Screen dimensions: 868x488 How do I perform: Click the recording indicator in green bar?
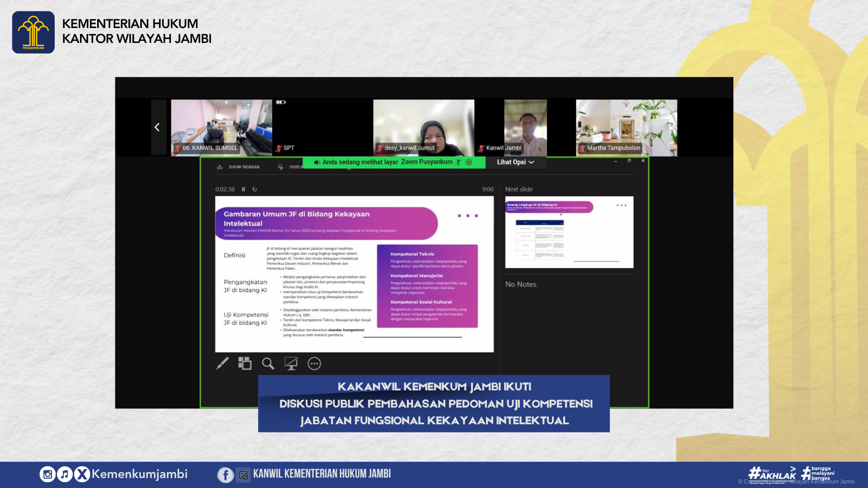469,162
